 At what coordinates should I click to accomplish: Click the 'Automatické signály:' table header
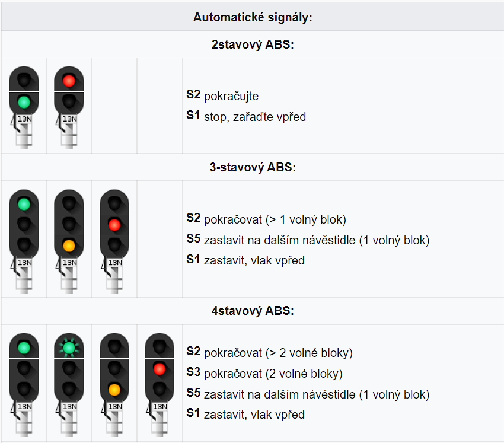coord(253,17)
